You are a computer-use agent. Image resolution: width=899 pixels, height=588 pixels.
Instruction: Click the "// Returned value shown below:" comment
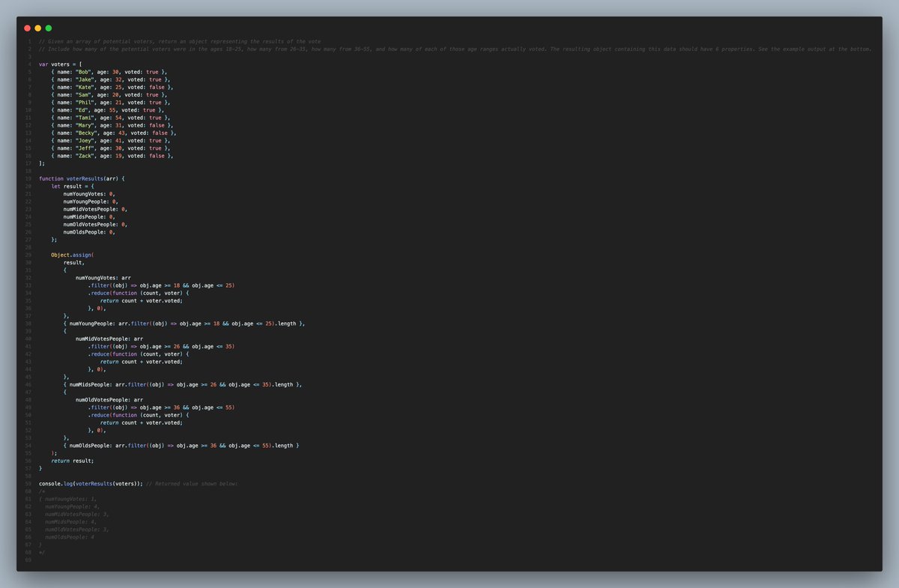[192, 483]
